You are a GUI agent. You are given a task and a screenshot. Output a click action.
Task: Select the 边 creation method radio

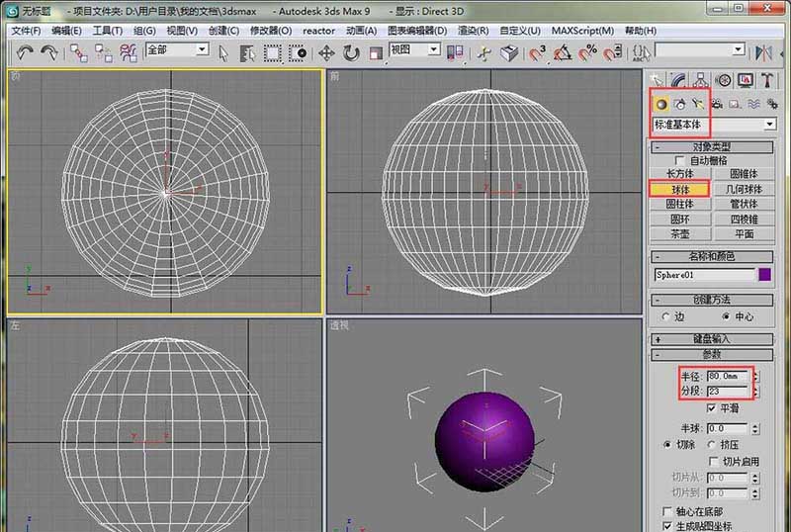tap(666, 316)
